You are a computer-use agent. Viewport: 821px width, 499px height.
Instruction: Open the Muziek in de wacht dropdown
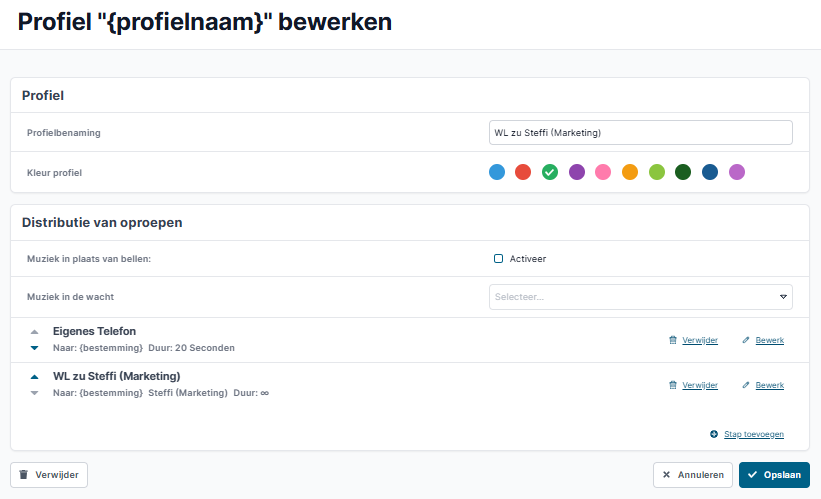coord(640,297)
